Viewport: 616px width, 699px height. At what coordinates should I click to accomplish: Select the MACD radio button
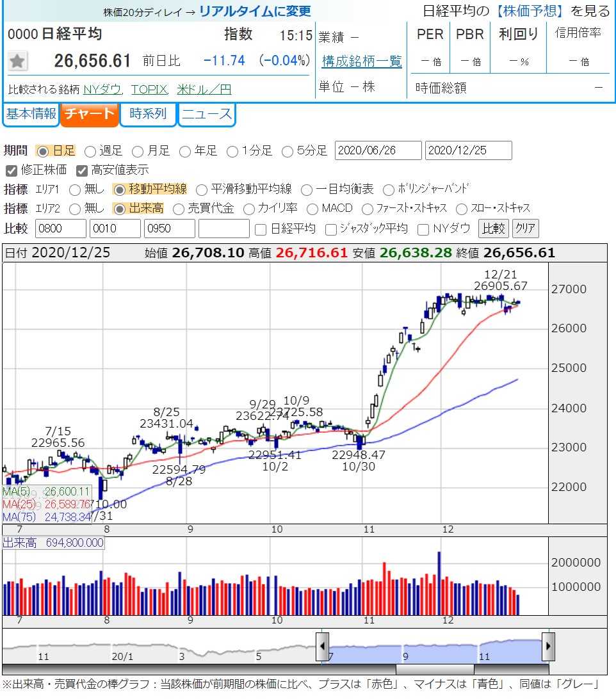coord(312,209)
